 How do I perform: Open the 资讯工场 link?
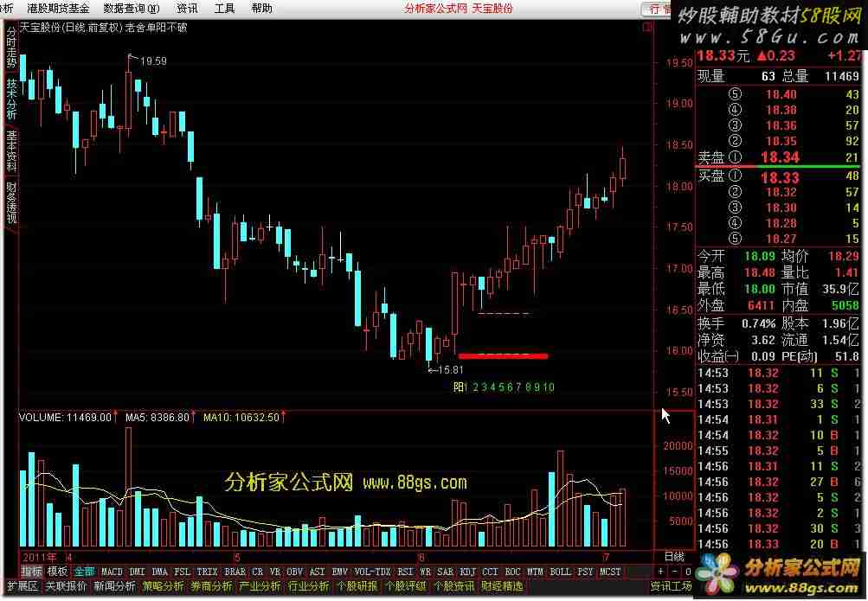click(671, 586)
